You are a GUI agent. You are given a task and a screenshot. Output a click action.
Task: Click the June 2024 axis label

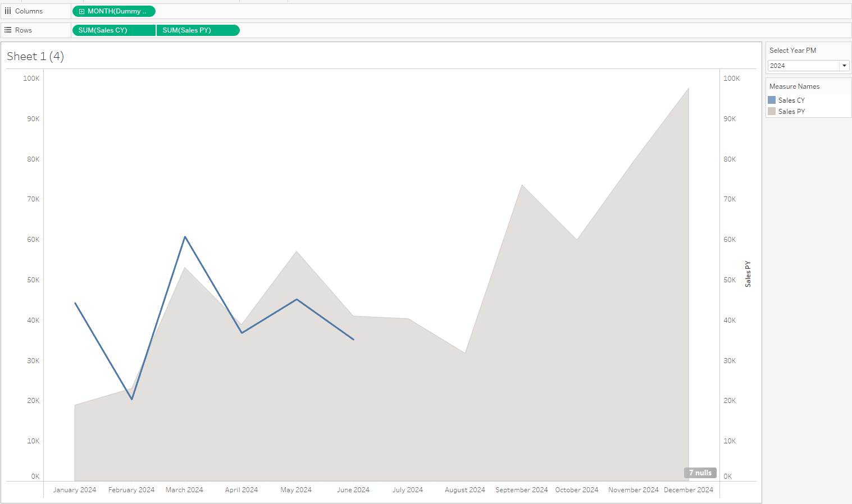pyautogui.click(x=353, y=490)
